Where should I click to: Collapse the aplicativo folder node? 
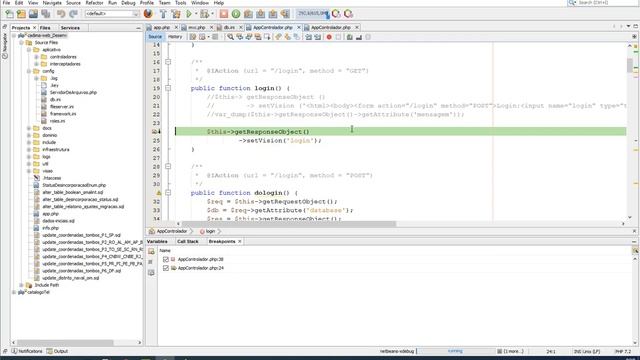29,50
